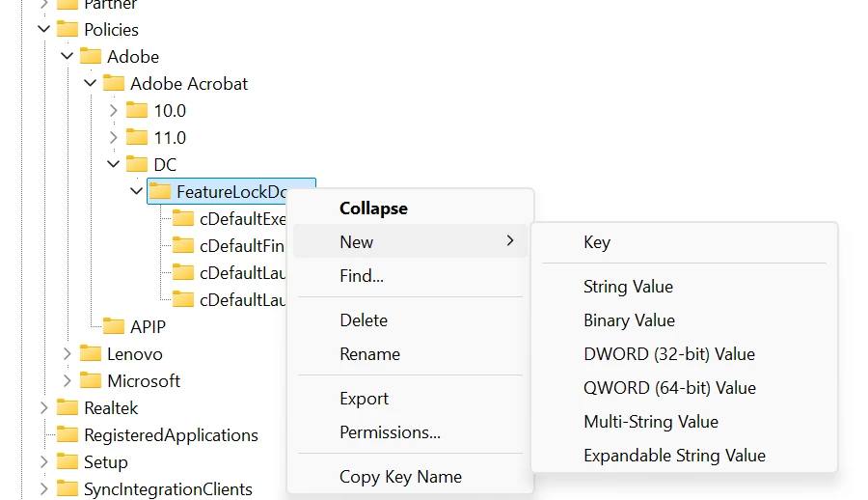
Task: Select the SyncIntegrationClients key label
Action: pos(168,489)
